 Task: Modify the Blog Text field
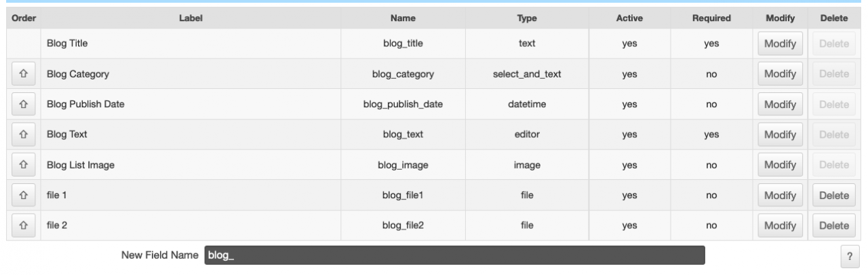(780, 134)
